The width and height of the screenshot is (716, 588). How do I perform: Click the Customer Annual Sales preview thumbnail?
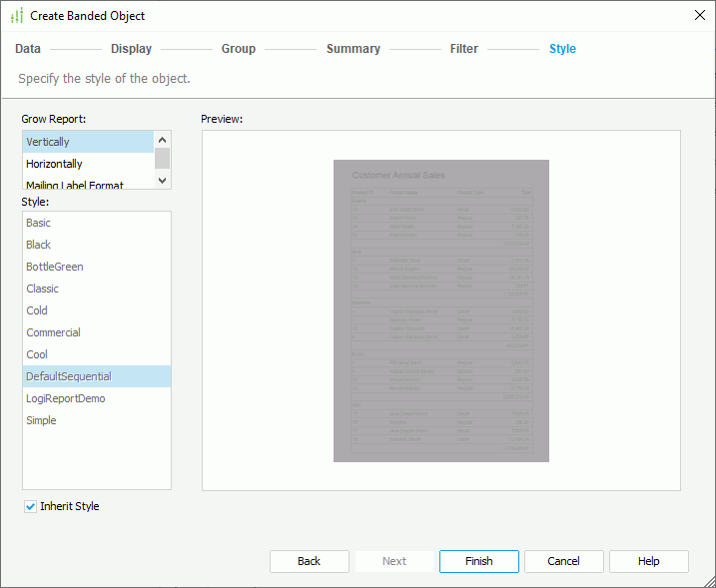440,310
